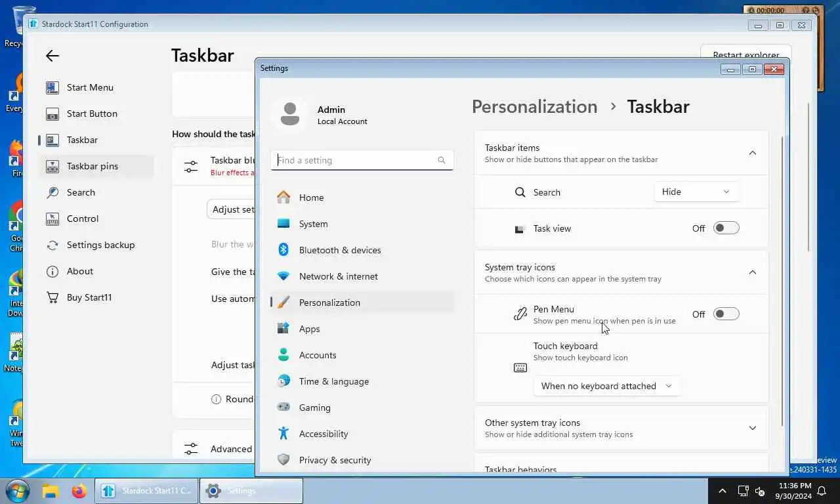This screenshot has height=504, width=840.
Task: Click Settings window vertical scrollbar
Action: [782, 281]
